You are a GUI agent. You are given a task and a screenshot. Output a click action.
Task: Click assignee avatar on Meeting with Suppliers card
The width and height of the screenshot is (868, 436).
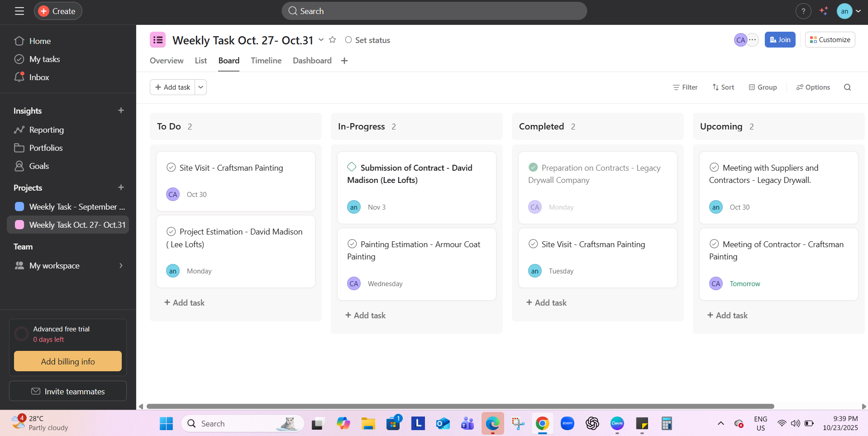716,207
